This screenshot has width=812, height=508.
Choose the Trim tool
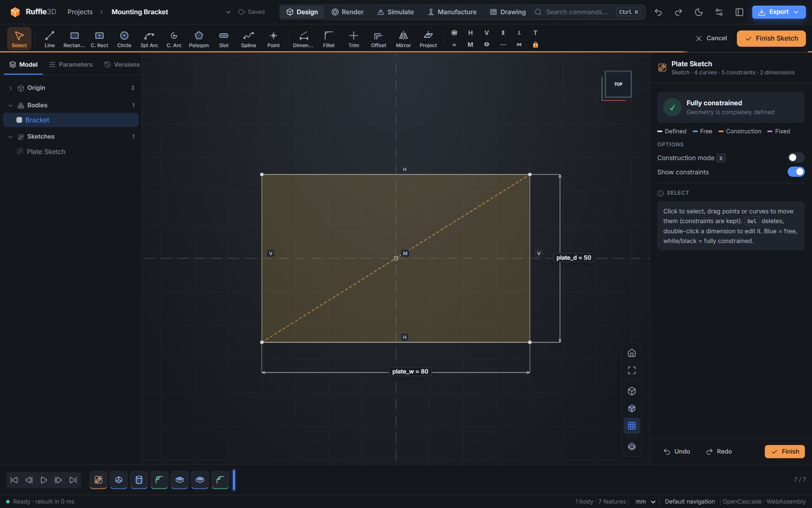354,39
